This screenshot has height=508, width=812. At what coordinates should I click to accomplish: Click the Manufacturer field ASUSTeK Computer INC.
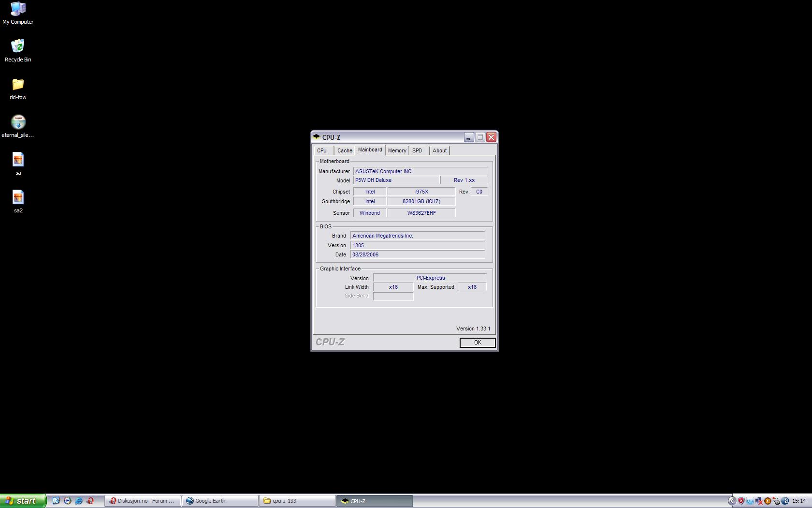click(420, 171)
